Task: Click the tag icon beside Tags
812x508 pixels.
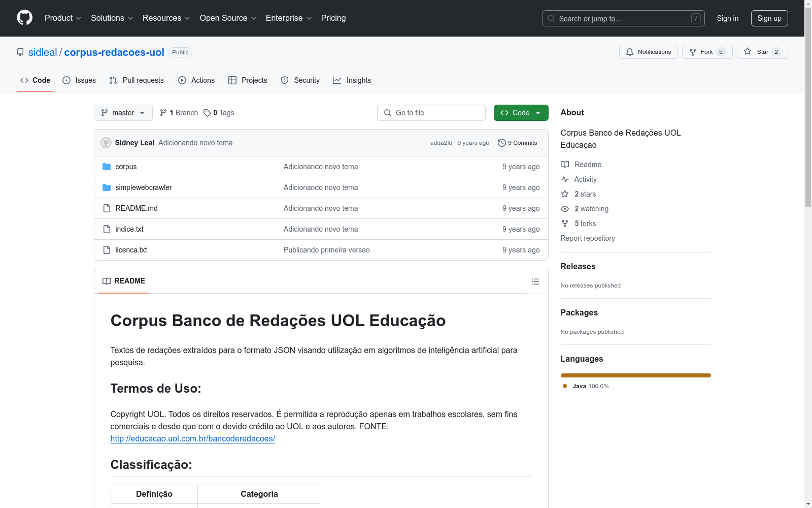Action: point(207,113)
